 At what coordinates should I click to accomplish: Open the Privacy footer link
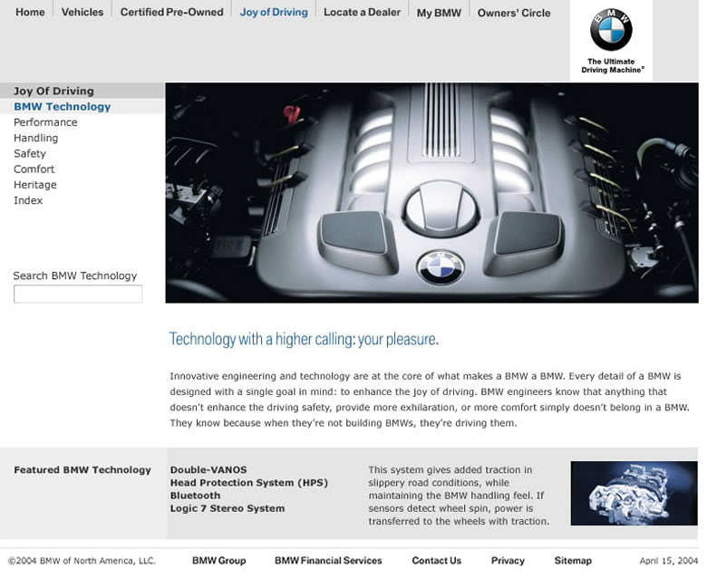click(508, 561)
